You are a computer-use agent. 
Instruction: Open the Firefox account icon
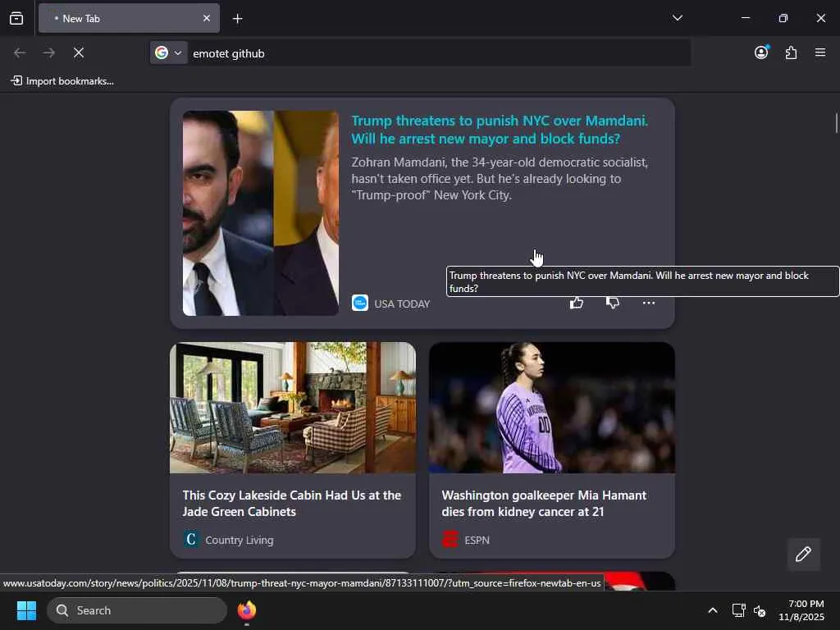coord(761,52)
